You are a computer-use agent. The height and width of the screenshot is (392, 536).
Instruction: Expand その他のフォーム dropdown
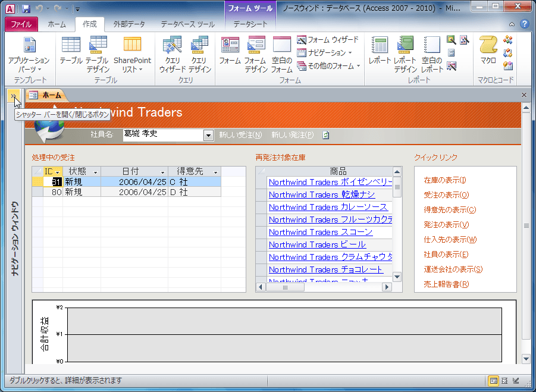coord(328,66)
